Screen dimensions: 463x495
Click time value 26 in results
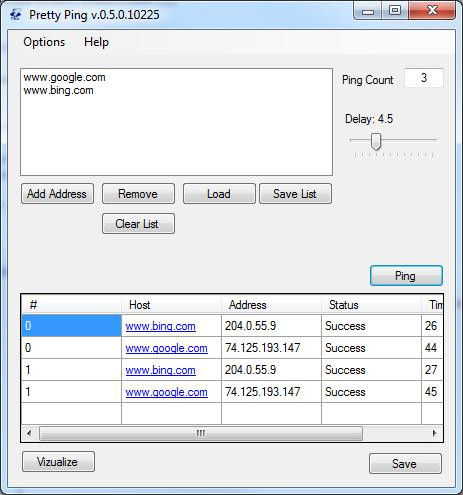point(431,326)
